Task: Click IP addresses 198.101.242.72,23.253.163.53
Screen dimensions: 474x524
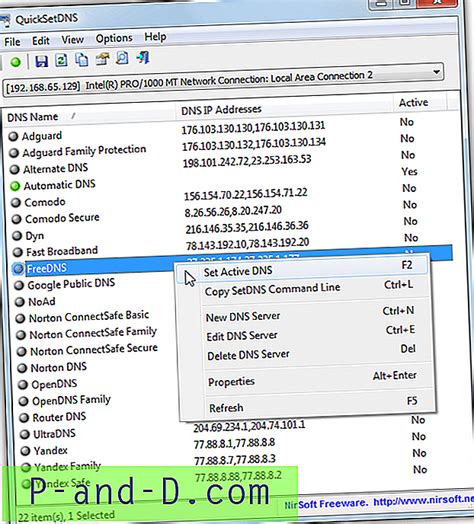Action: (247, 161)
